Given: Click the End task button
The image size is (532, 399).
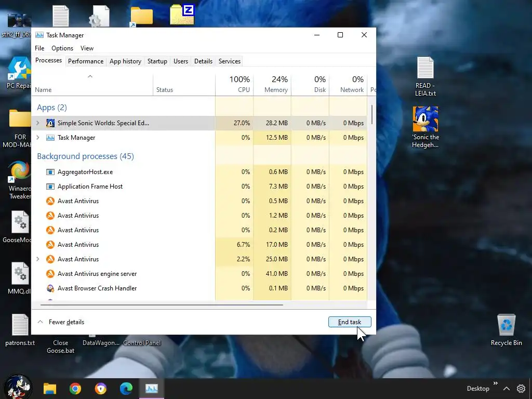Looking at the screenshot, I should click(350, 322).
